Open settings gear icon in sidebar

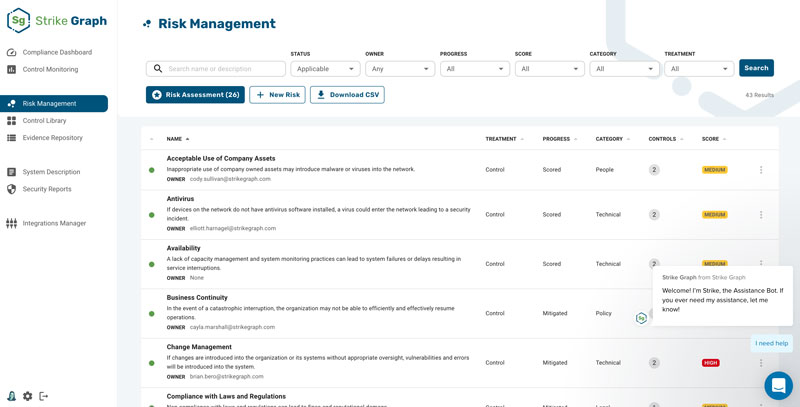coord(28,396)
